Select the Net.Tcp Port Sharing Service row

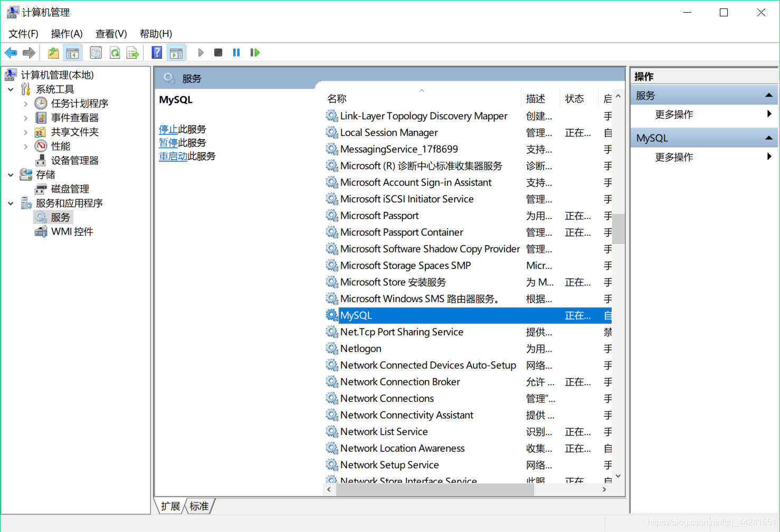click(468, 332)
